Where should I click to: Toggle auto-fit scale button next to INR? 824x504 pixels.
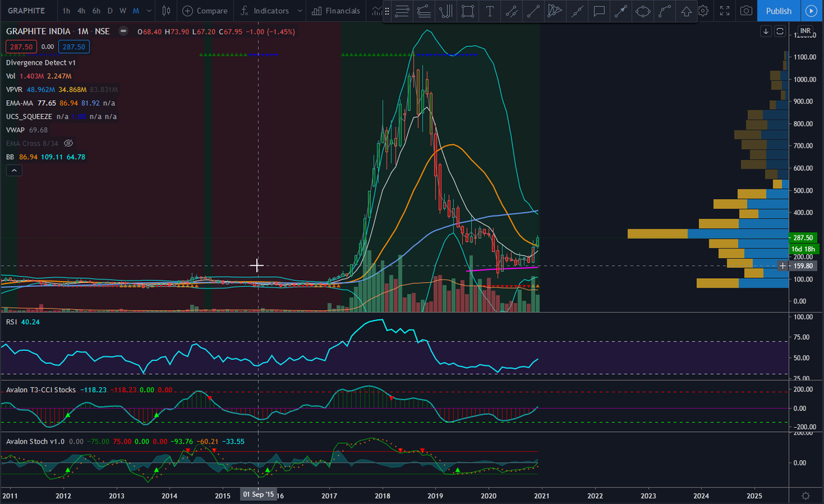780,32
